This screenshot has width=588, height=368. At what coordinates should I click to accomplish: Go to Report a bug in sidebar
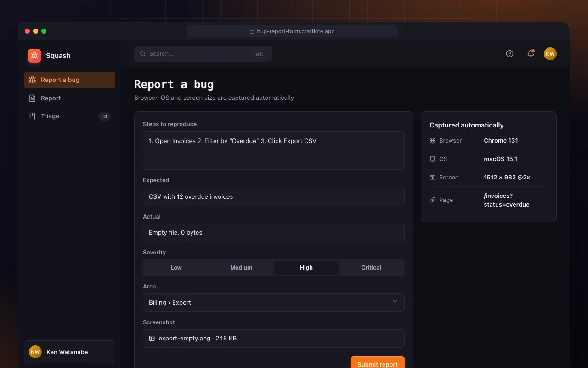tap(69, 80)
